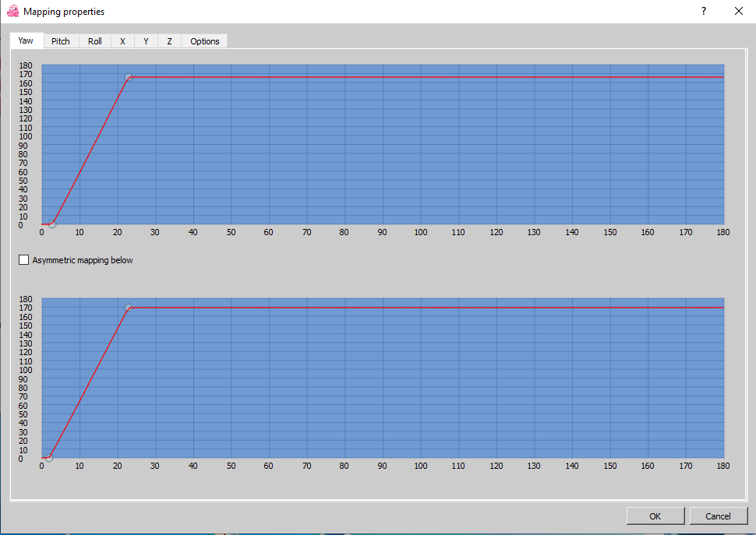Select the Z axis tab

tap(169, 41)
